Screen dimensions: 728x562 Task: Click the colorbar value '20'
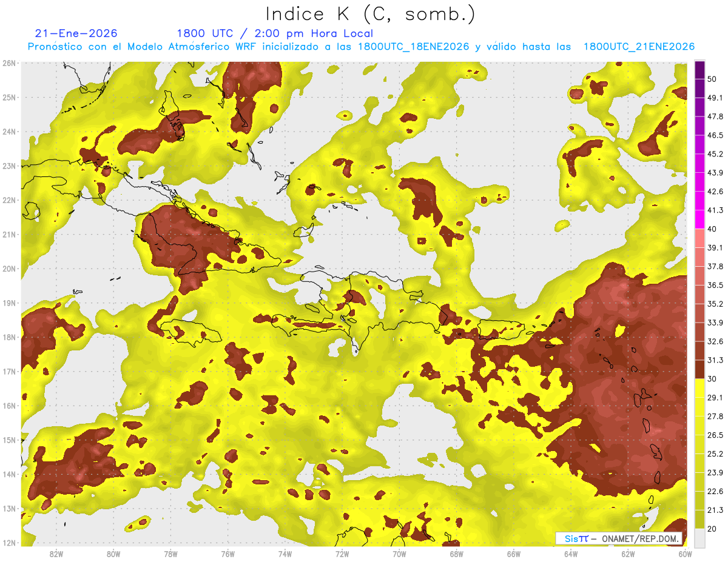tap(713, 529)
